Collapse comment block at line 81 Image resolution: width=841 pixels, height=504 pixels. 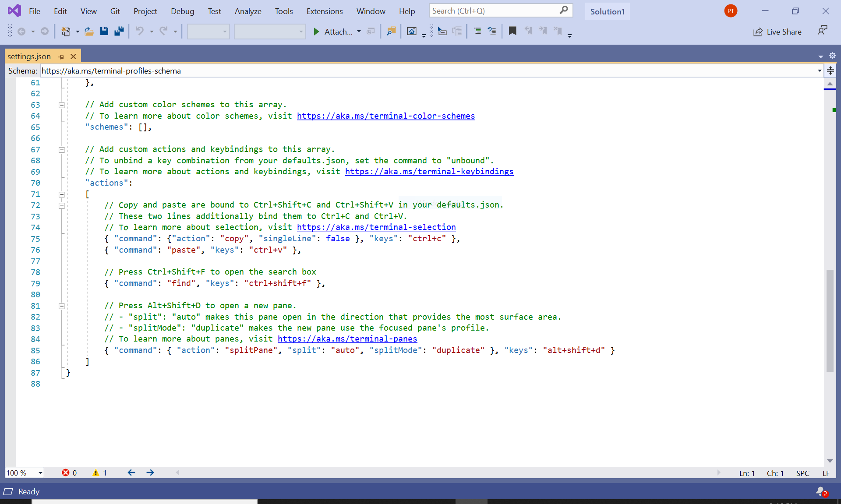(x=62, y=306)
